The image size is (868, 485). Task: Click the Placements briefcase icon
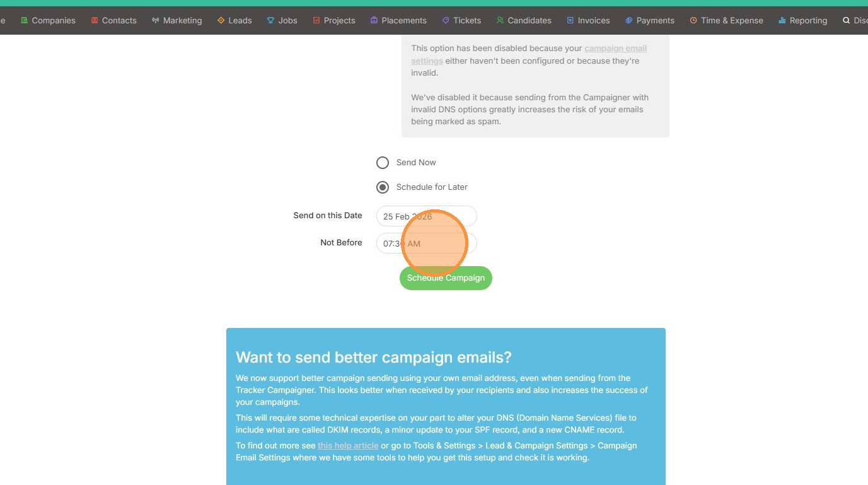tap(374, 21)
